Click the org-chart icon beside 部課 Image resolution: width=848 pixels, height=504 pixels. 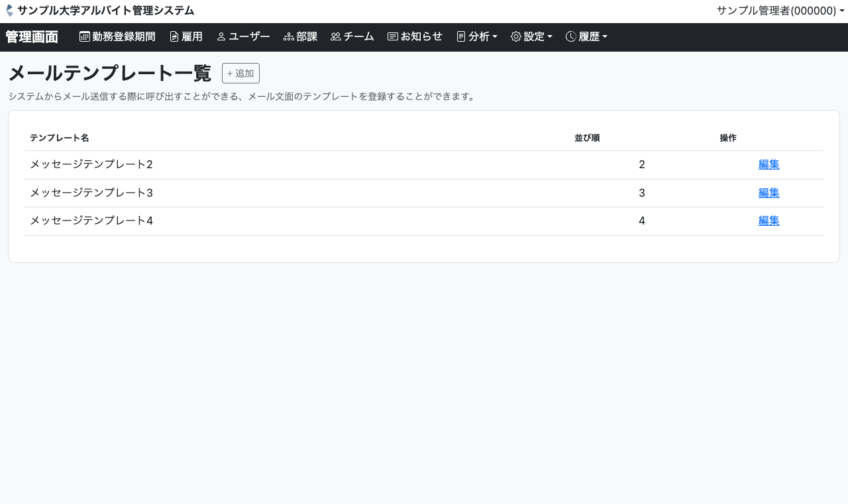(x=288, y=37)
